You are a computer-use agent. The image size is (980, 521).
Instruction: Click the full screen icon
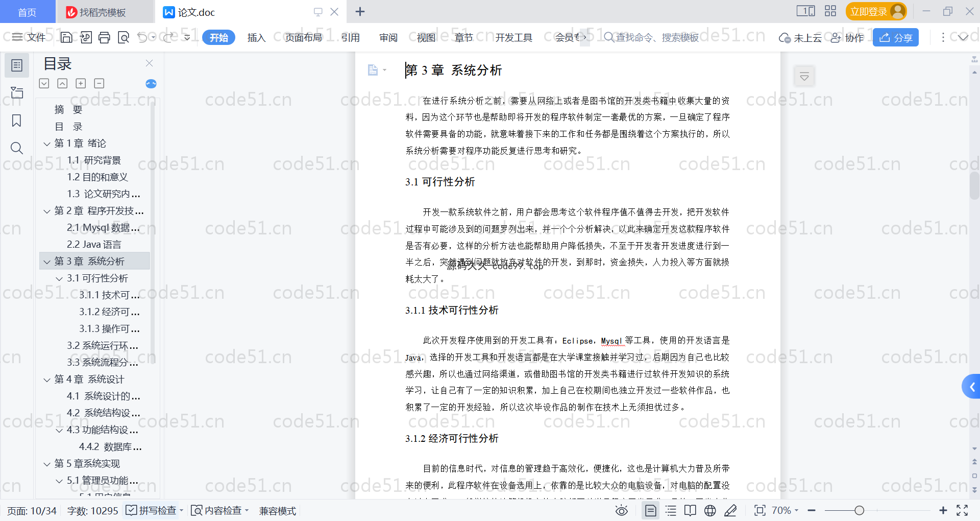pos(962,510)
